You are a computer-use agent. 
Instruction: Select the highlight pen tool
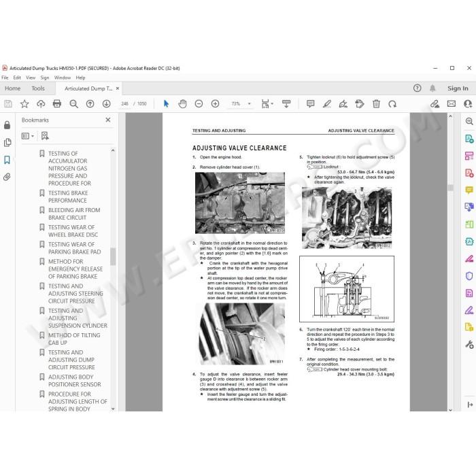point(326,104)
